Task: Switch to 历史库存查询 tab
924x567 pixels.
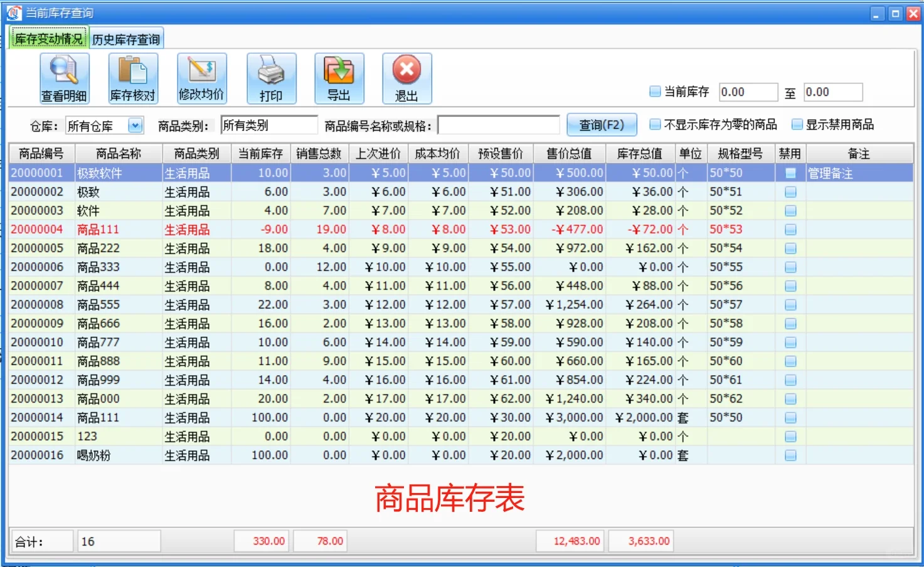Action: pyautogui.click(x=125, y=38)
